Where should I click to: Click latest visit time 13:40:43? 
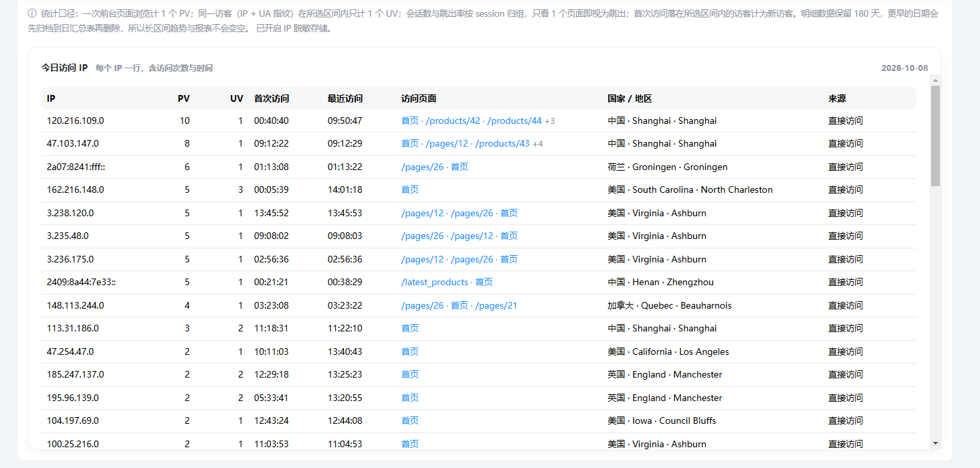(345, 352)
